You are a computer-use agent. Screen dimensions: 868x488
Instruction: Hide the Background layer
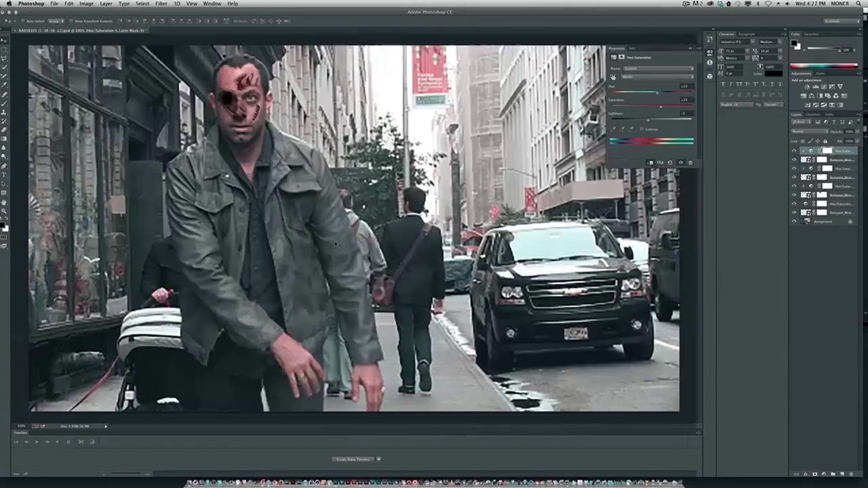pyautogui.click(x=794, y=221)
